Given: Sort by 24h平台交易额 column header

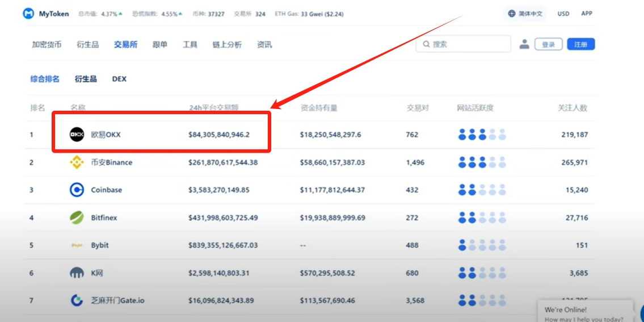Looking at the screenshot, I should (213, 108).
